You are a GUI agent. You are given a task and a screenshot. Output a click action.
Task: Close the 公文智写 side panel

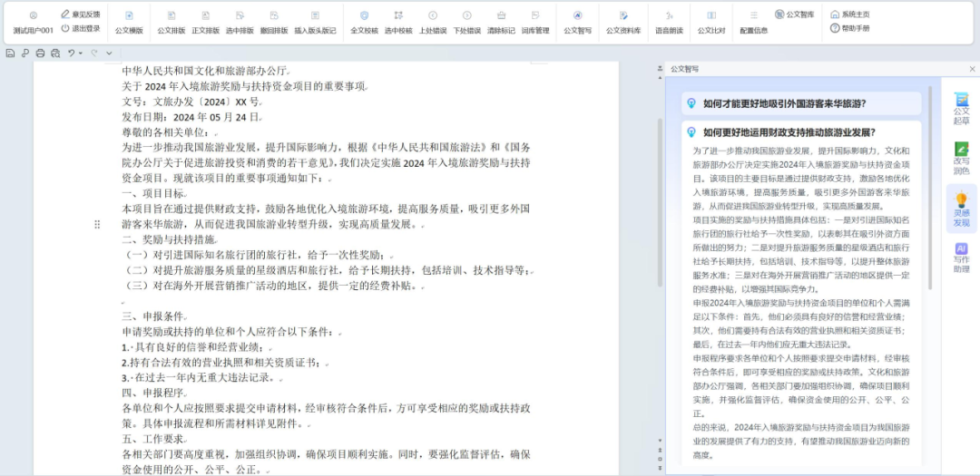click(972, 69)
